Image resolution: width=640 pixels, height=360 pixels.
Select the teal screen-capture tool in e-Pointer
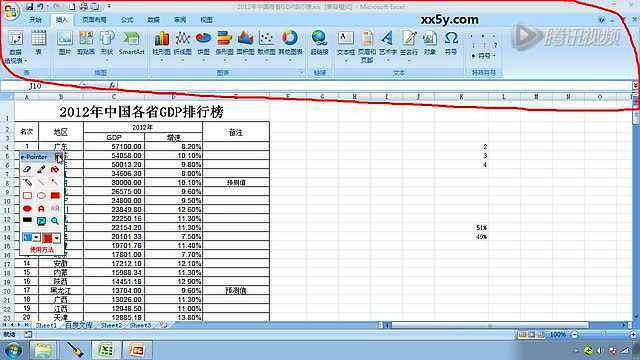coord(41,221)
